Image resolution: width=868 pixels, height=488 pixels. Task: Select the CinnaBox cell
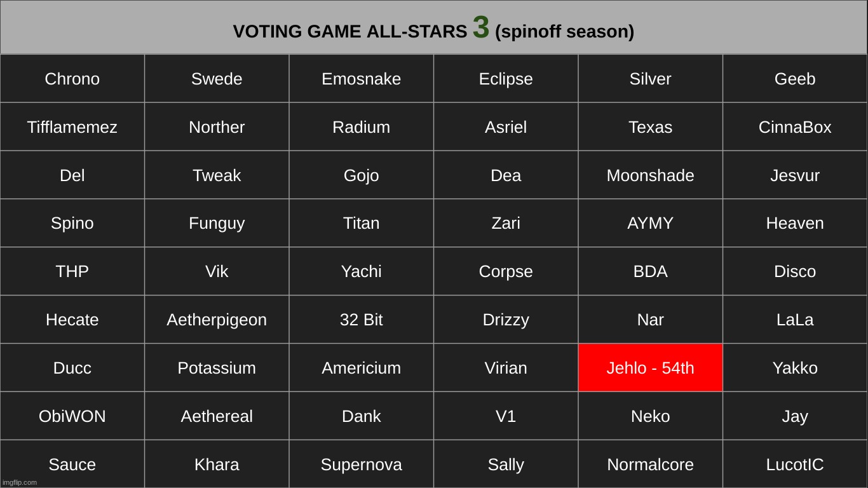(x=794, y=127)
